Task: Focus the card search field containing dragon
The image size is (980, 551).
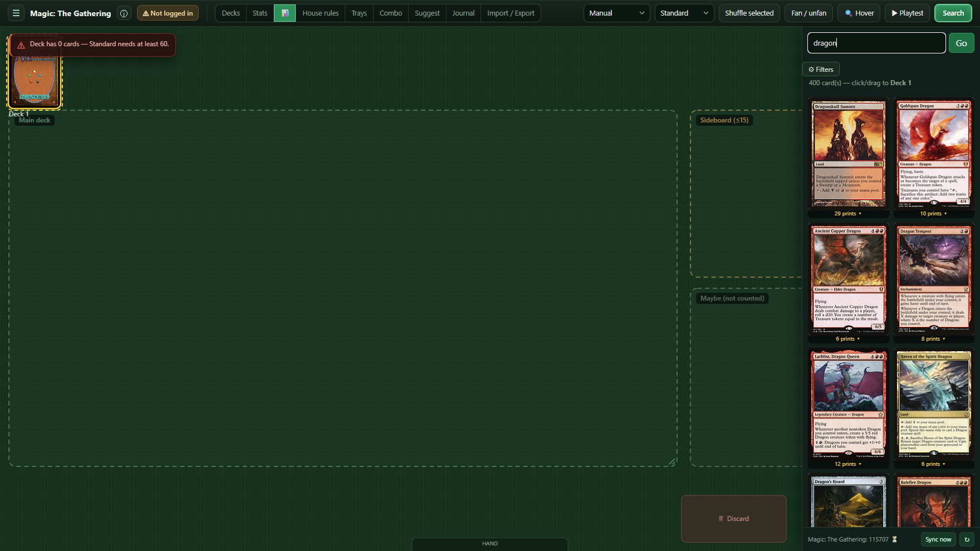Action: pos(876,43)
